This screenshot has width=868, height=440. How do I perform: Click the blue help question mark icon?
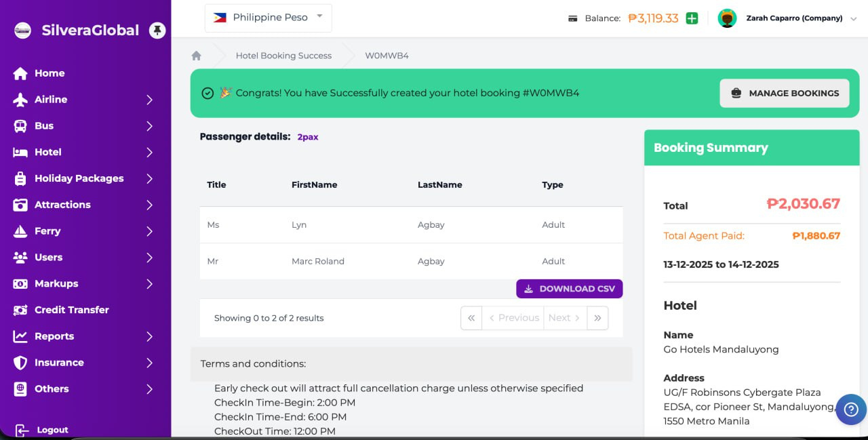click(x=851, y=409)
